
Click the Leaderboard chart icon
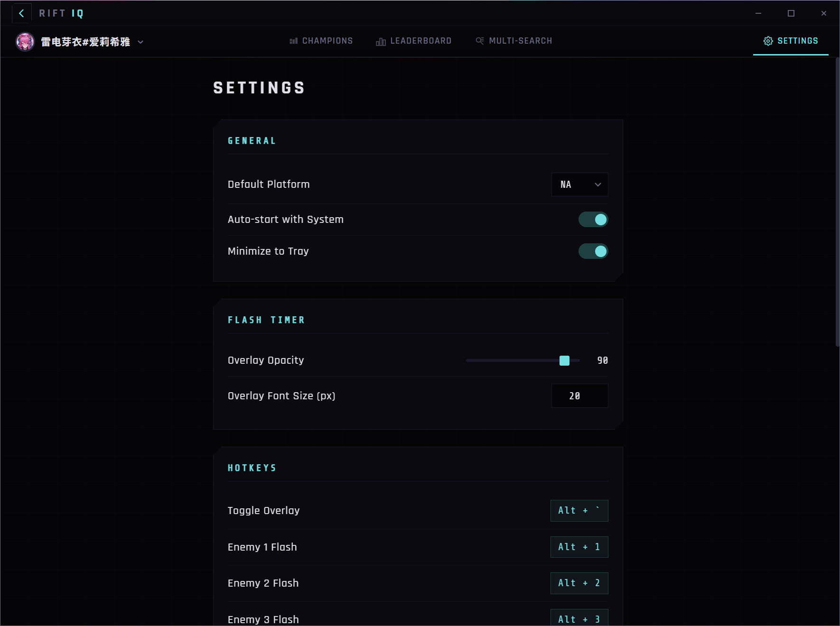click(x=381, y=41)
